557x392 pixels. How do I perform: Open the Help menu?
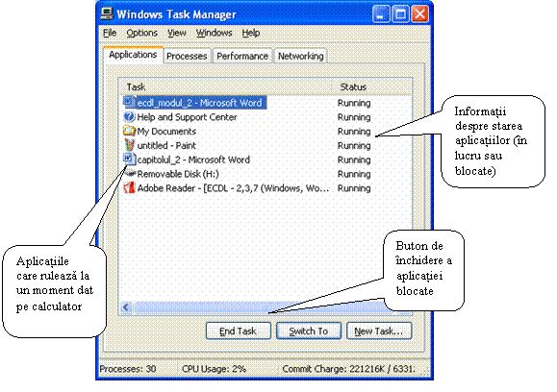coord(251,33)
